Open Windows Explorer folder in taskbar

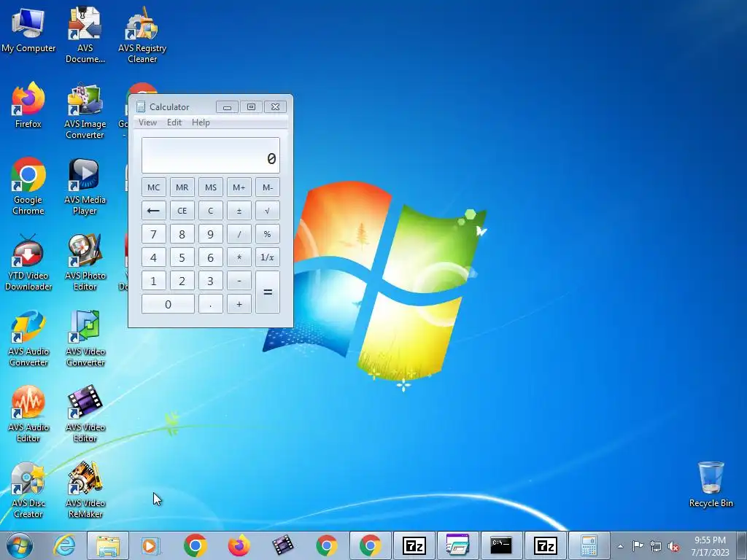108,545
